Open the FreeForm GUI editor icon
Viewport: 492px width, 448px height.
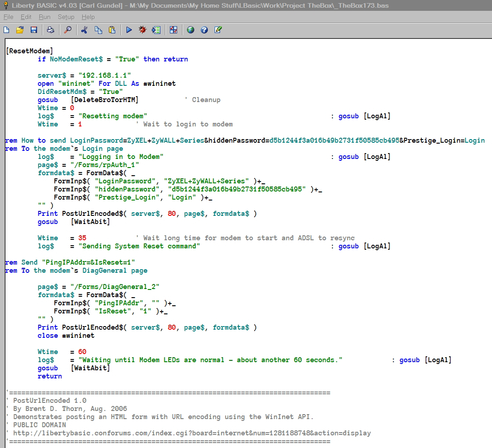pyautogui.click(x=173, y=30)
